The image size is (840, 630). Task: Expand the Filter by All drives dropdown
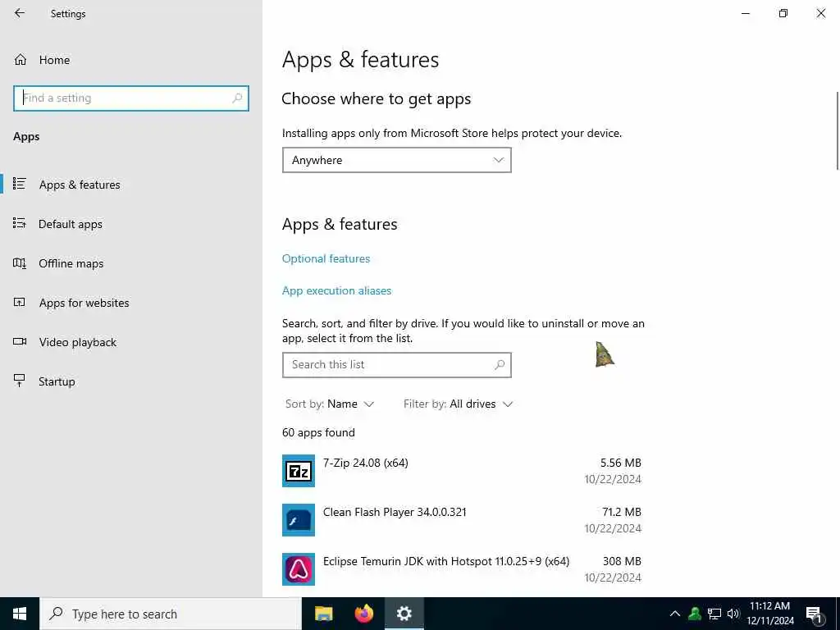[x=458, y=404]
